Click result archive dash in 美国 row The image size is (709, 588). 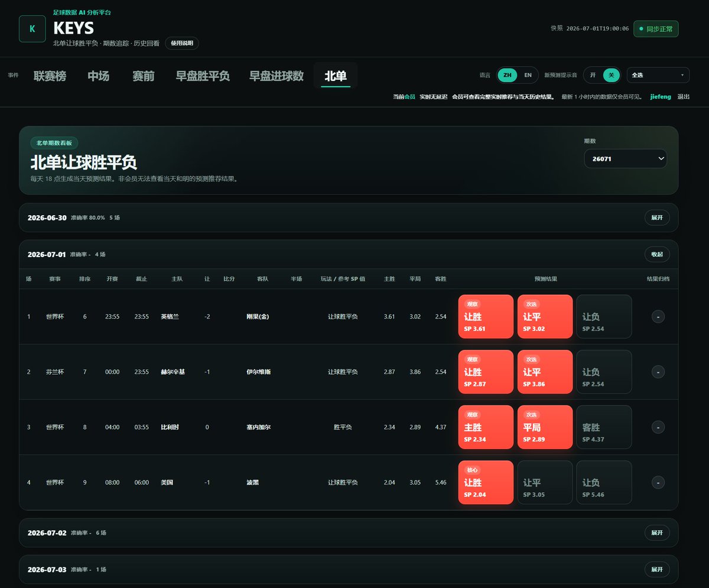click(x=658, y=482)
